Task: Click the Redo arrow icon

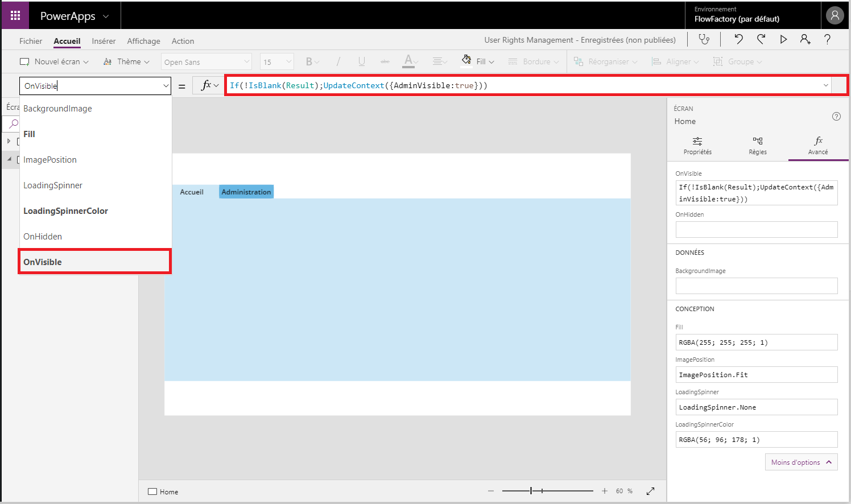Action: (761, 39)
